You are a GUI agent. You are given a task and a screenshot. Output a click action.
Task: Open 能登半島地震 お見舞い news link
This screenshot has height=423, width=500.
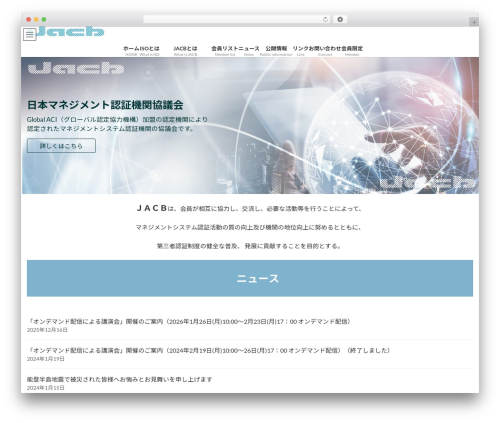click(120, 379)
